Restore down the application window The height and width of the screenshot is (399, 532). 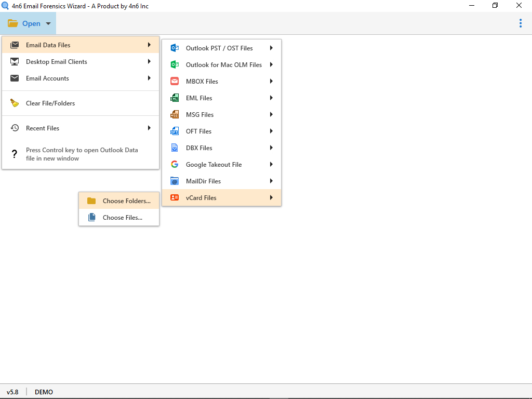495,5
